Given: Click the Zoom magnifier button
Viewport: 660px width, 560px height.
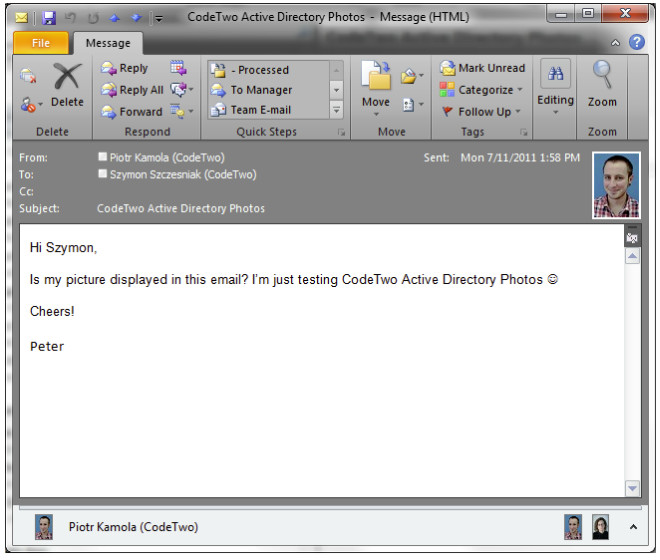Looking at the screenshot, I should click(602, 84).
